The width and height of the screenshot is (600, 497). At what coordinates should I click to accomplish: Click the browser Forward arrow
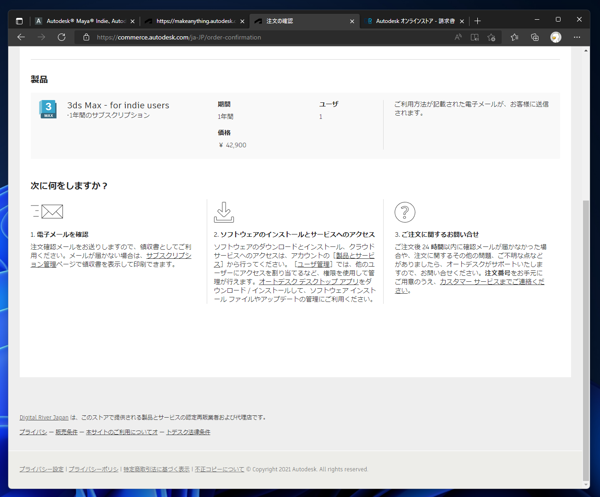point(41,37)
